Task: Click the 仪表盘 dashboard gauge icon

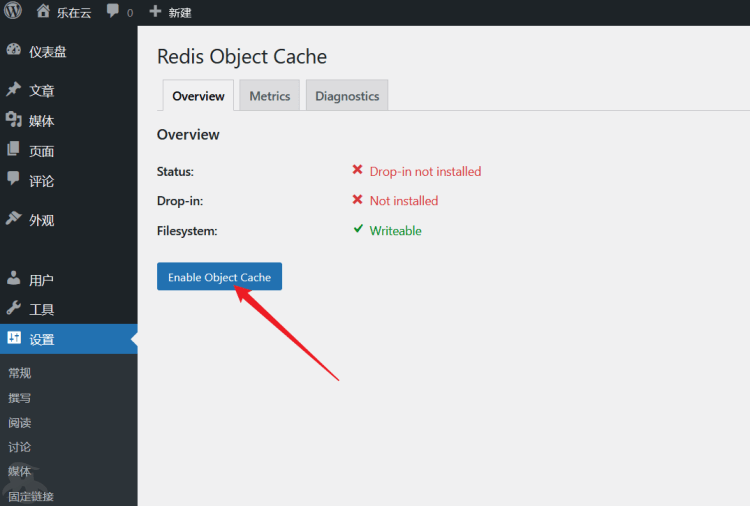Action: click(14, 49)
